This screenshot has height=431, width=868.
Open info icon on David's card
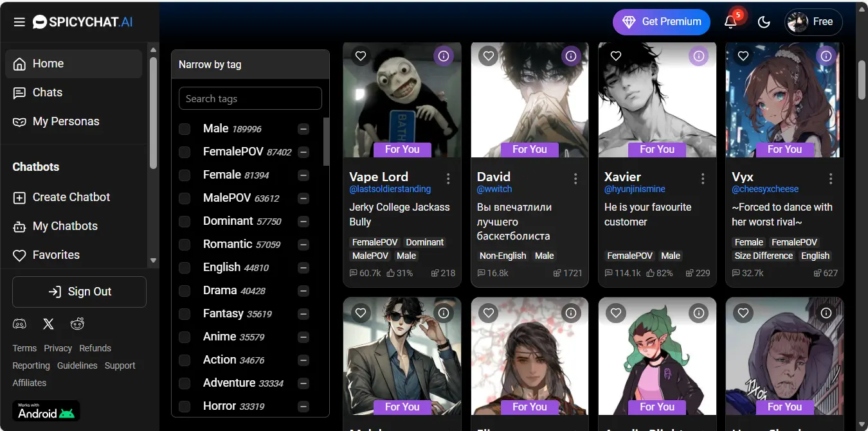571,57
